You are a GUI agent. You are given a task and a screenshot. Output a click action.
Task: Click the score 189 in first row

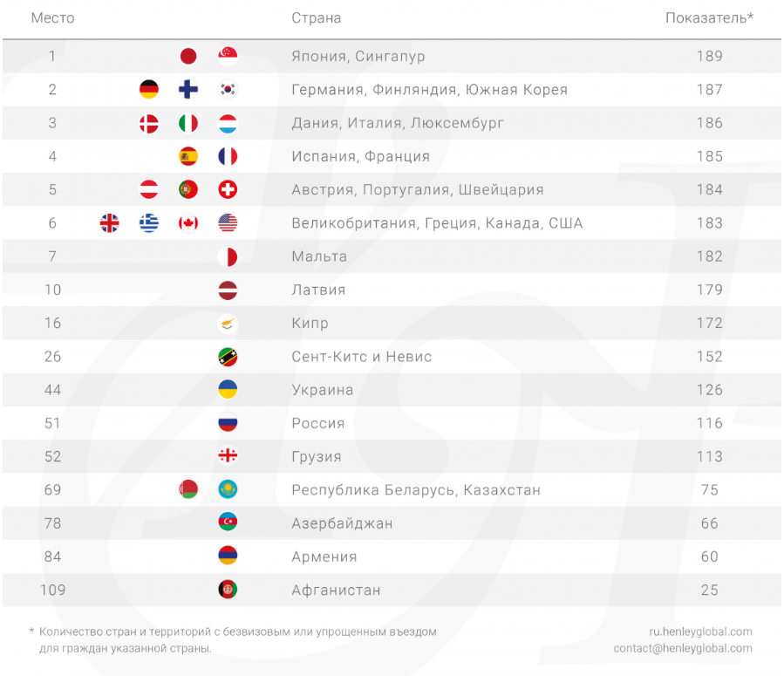710,57
